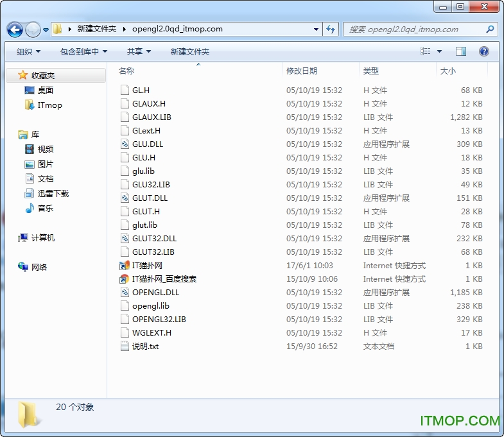Click the 新建文件夹 toolbar button
The height and width of the screenshot is (437, 504).
pos(190,51)
